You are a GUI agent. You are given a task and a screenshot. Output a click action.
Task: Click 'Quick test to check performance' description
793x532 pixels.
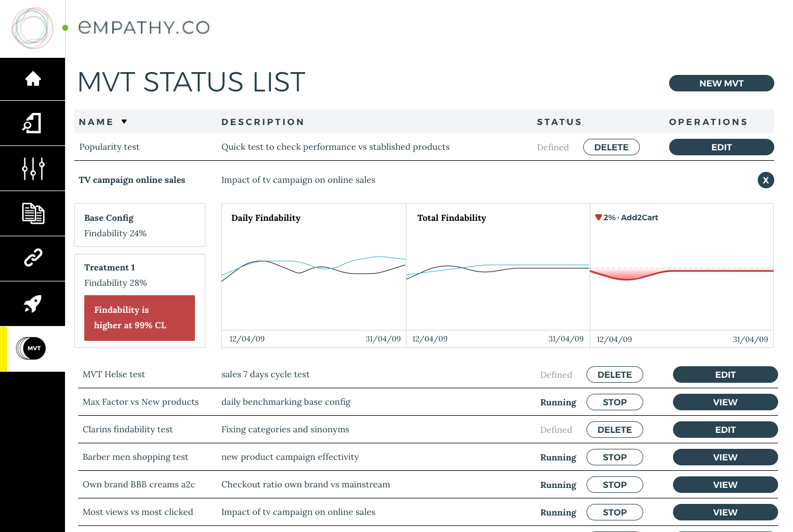[335, 147]
